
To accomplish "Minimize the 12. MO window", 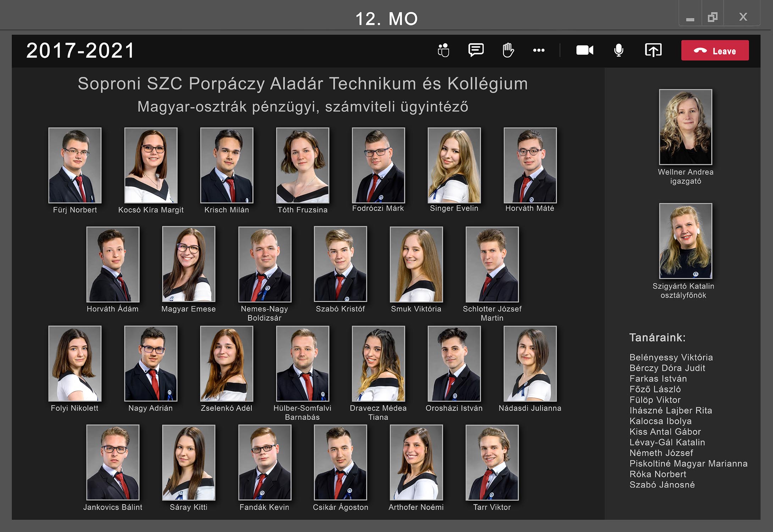I will click(690, 18).
